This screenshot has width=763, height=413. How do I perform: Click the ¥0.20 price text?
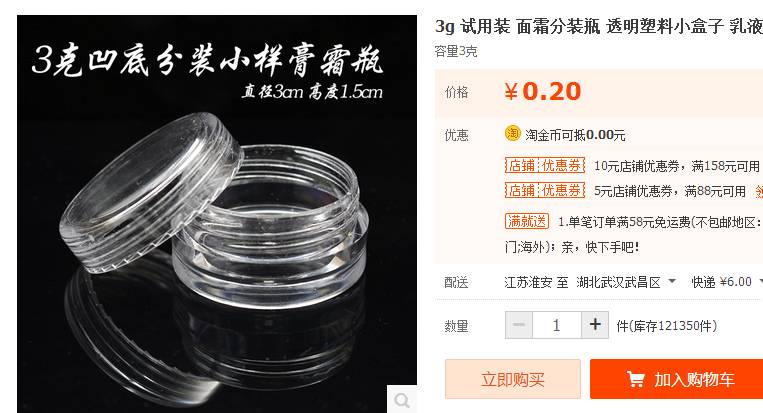click(543, 91)
